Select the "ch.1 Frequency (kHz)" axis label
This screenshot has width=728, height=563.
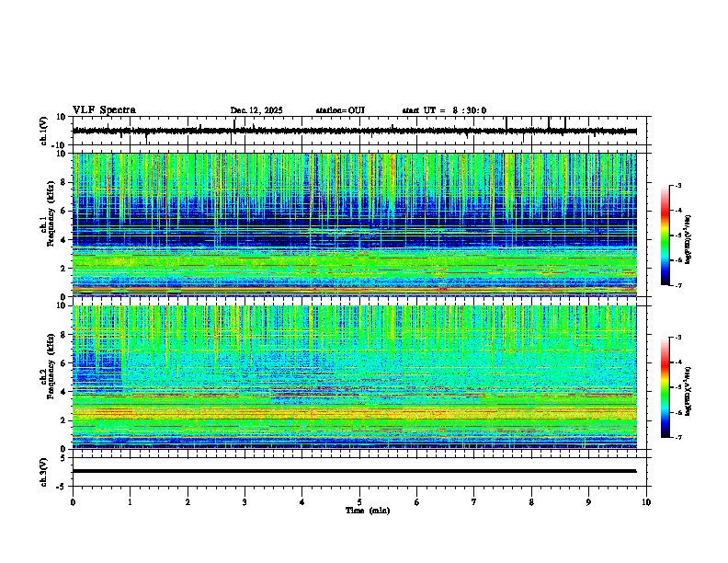point(48,214)
